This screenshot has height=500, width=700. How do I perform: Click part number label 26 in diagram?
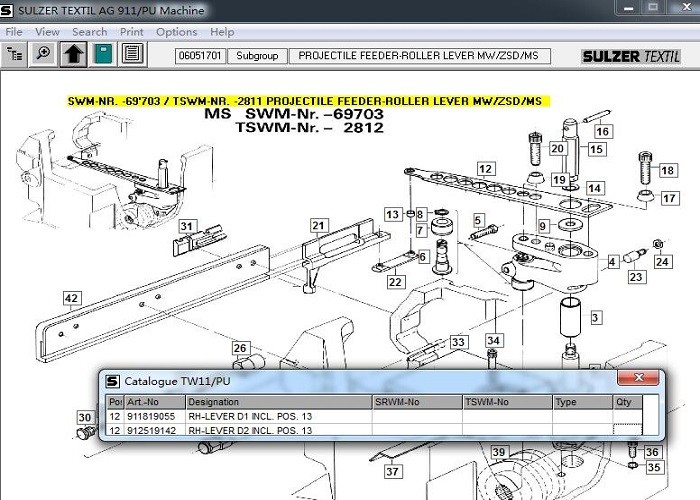pos(240,348)
